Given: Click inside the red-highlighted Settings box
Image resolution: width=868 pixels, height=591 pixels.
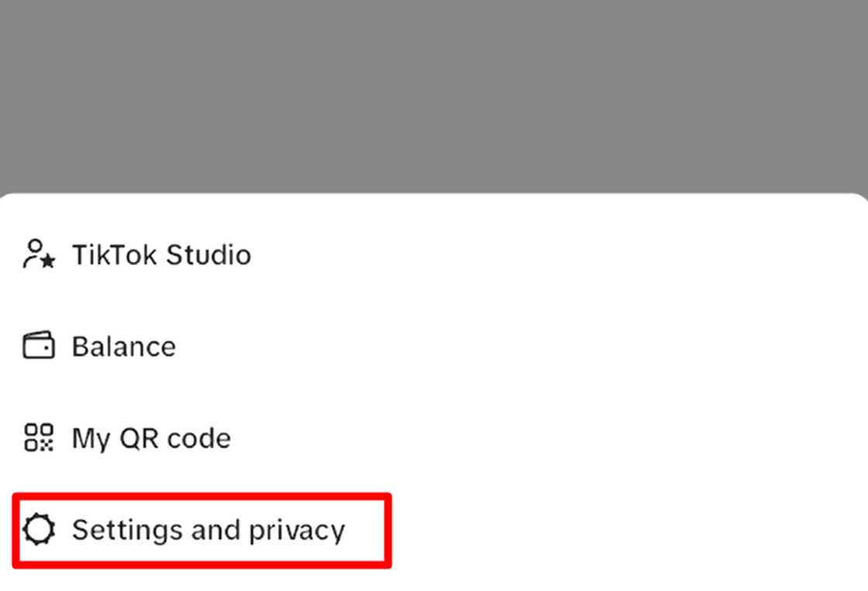Looking at the screenshot, I should [201, 530].
